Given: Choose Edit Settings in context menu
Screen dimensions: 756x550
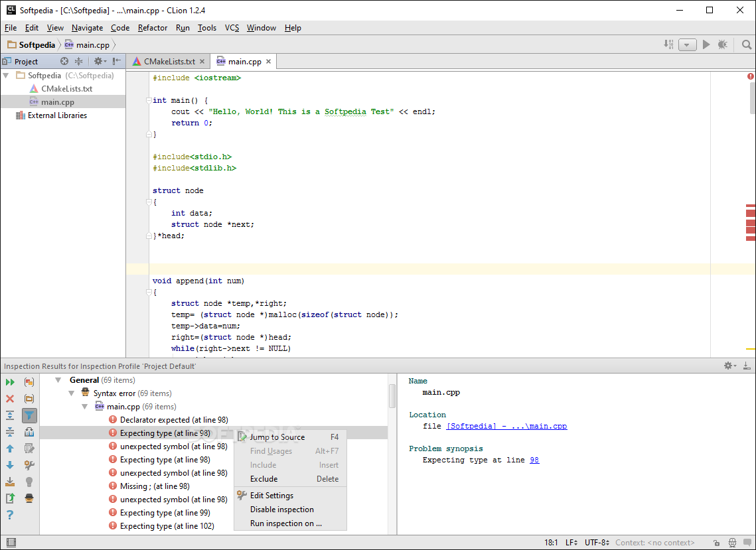Looking at the screenshot, I should pos(290,496).
